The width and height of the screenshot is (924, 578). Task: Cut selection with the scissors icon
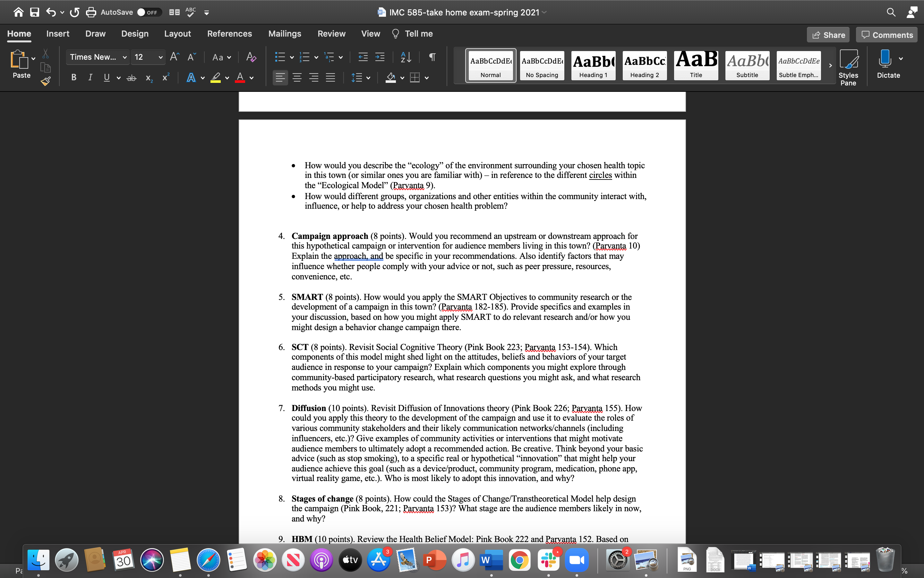click(x=46, y=54)
